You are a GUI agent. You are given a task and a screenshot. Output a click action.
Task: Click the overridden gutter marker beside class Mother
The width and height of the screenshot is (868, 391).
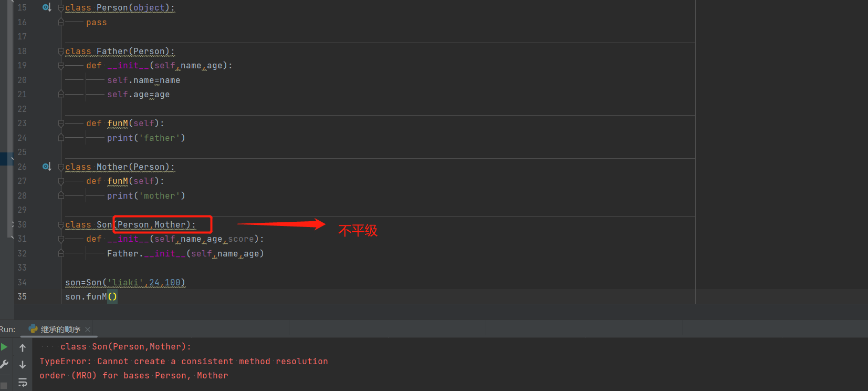click(47, 167)
